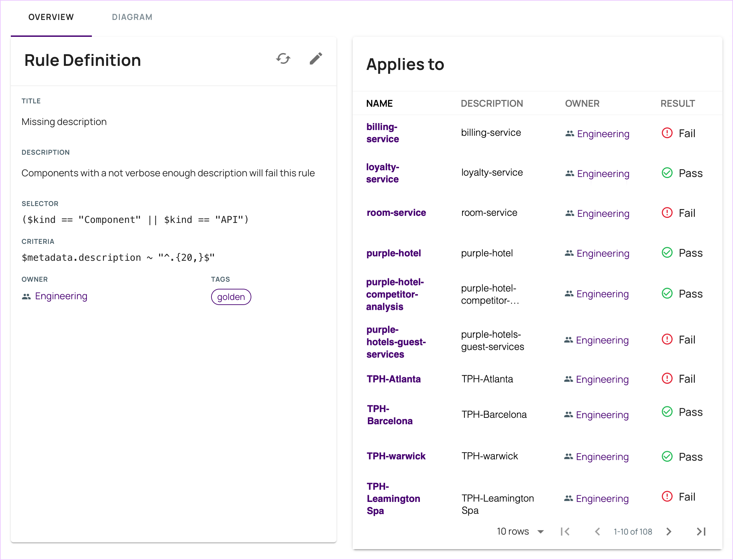
Task: Open the TPH-warwick component link
Action: [x=396, y=456]
